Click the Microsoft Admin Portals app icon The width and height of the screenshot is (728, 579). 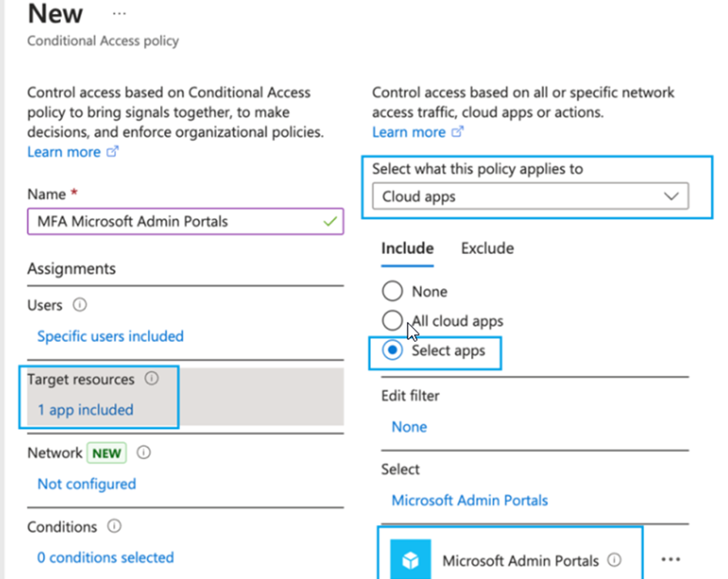click(411, 560)
